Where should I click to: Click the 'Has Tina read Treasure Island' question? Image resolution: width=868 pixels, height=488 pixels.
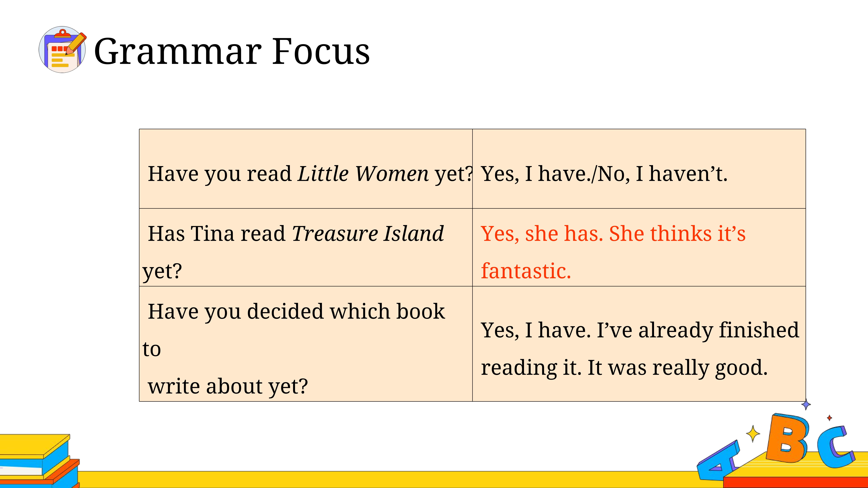296,233
